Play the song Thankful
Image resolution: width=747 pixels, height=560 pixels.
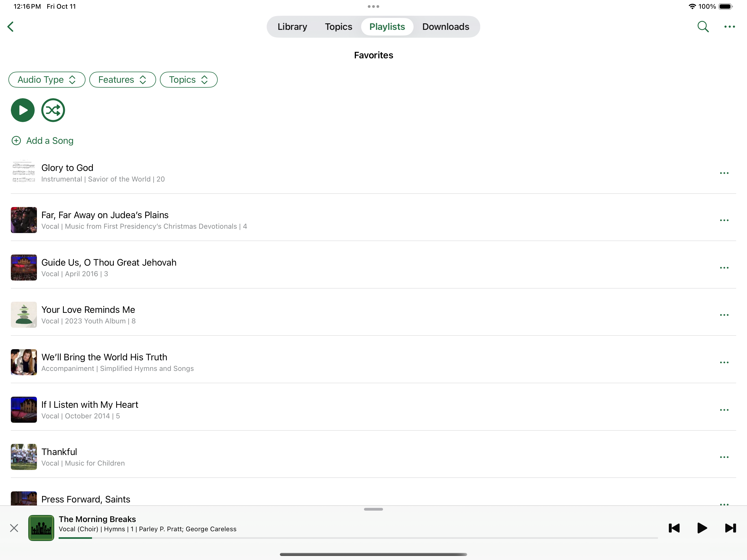point(373,457)
